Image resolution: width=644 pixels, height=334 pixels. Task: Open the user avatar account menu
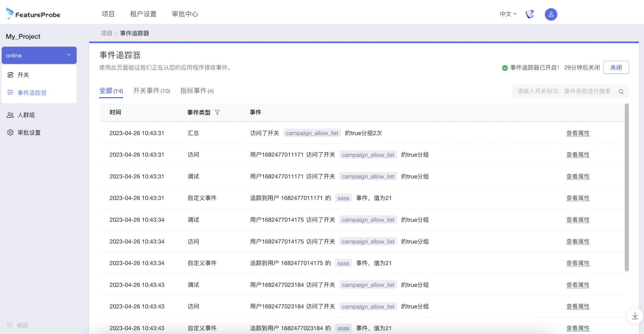point(551,15)
